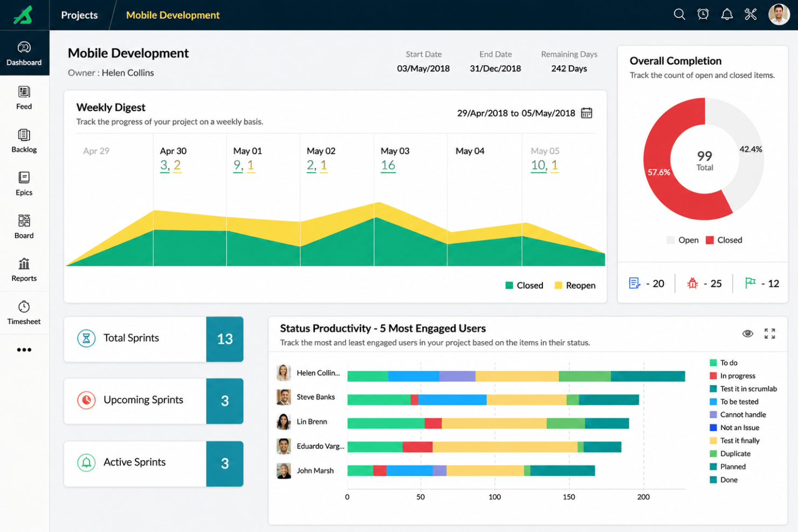The image size is (798, 532).
Task: Click the date range 29/Apr/2018 to 05/May/2018
Action: 516,113
